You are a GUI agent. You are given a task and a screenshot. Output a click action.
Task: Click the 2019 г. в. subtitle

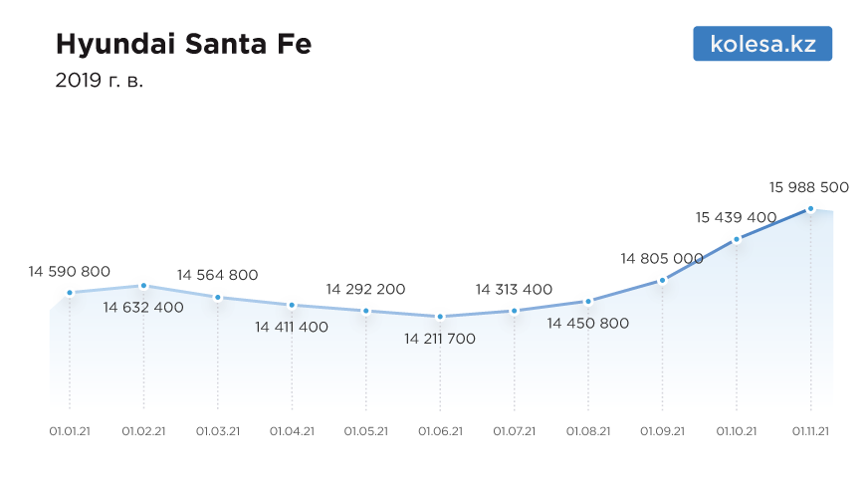100,81
